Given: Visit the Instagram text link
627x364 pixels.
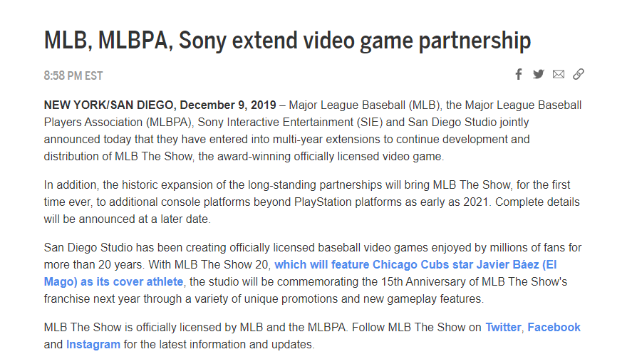Looking at the screenshot, I should (93, 345).
